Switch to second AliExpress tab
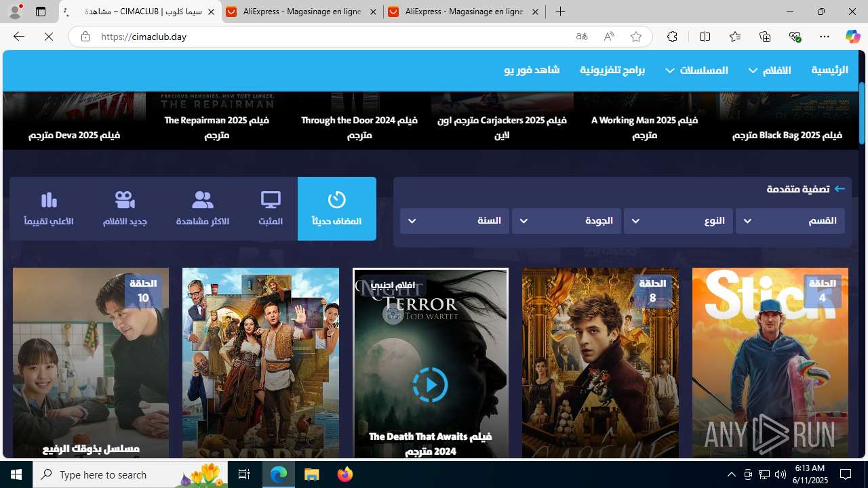Screen dimensions: 868x488 click(464, 12)
